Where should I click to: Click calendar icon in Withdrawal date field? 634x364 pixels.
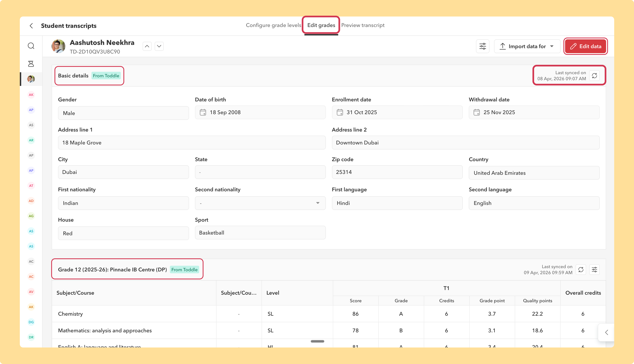[477, 112]
